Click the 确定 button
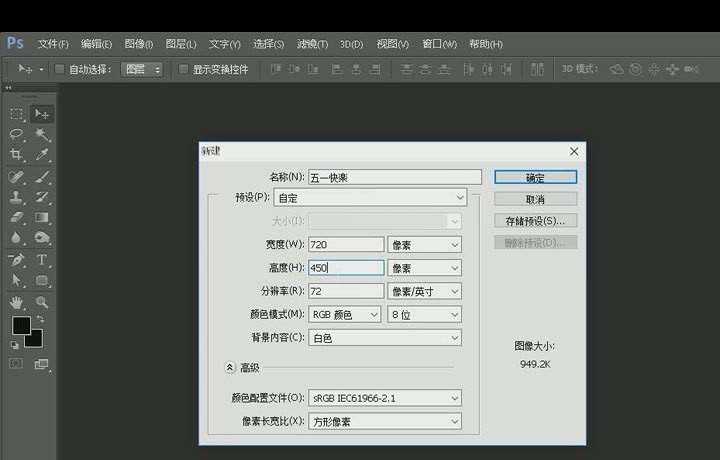720x460 pixels. (535, 177)
